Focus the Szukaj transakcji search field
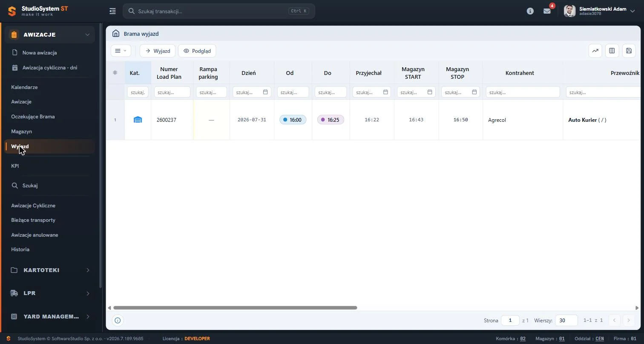 click(x=219, y=11)
